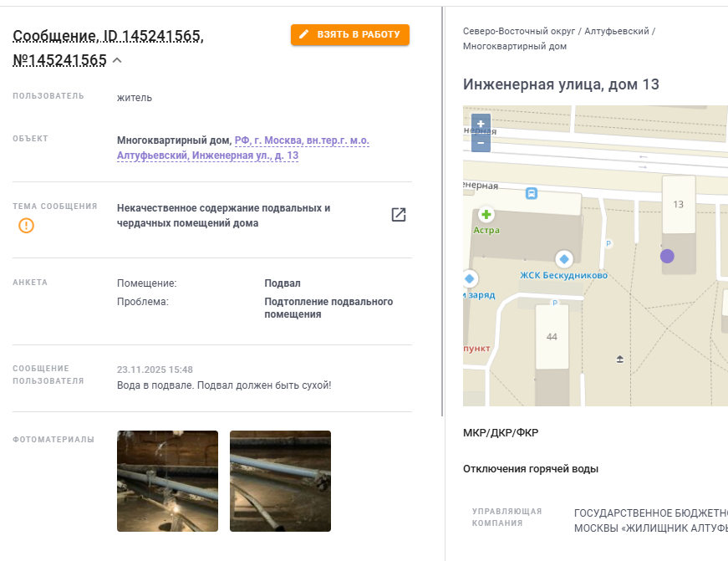This screenshot has width=728, height=561.
Task: Click the ЖСК Бескудниково blue diamond marker
Action: (563, 259)
